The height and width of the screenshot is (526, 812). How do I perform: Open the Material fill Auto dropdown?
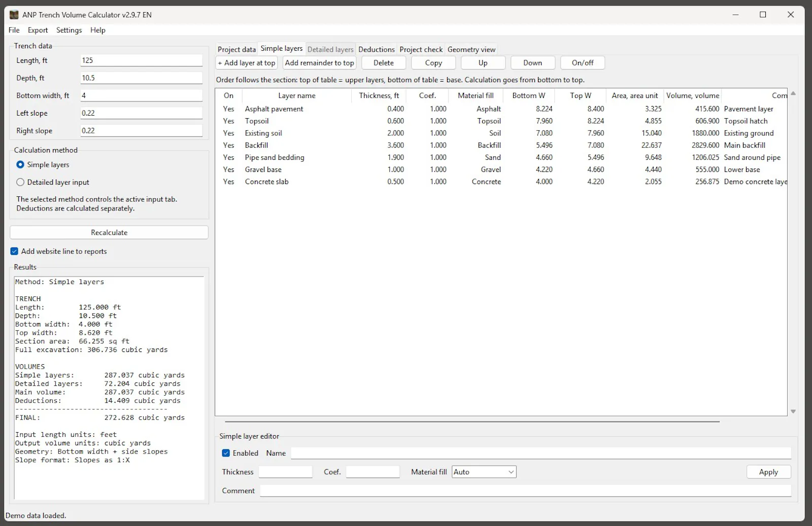pos(484,472)
